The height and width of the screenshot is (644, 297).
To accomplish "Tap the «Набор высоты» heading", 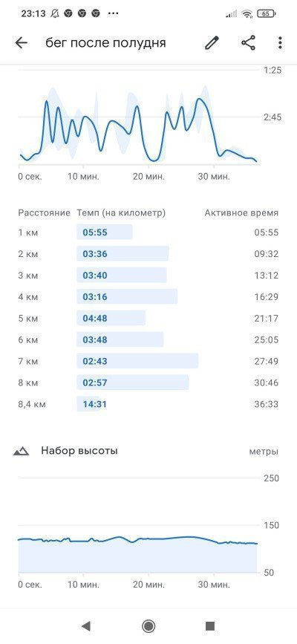I will pos(79,451).
